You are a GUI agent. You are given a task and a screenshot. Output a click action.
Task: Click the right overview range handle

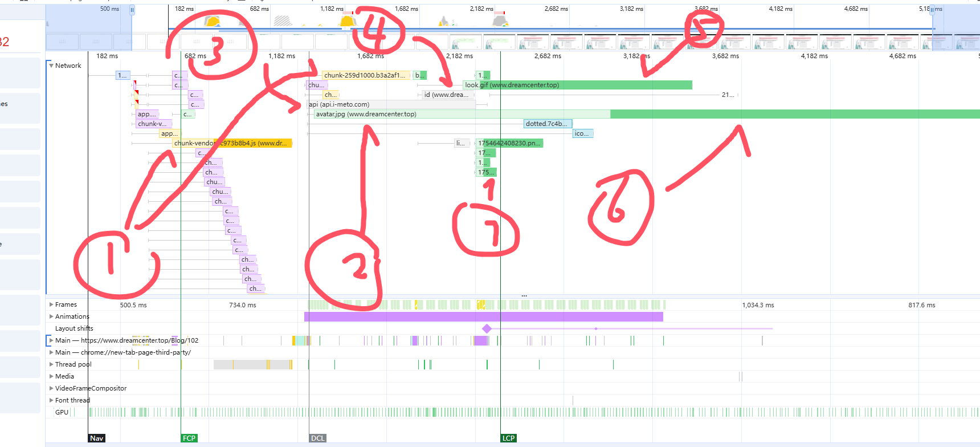click(932, 10)
